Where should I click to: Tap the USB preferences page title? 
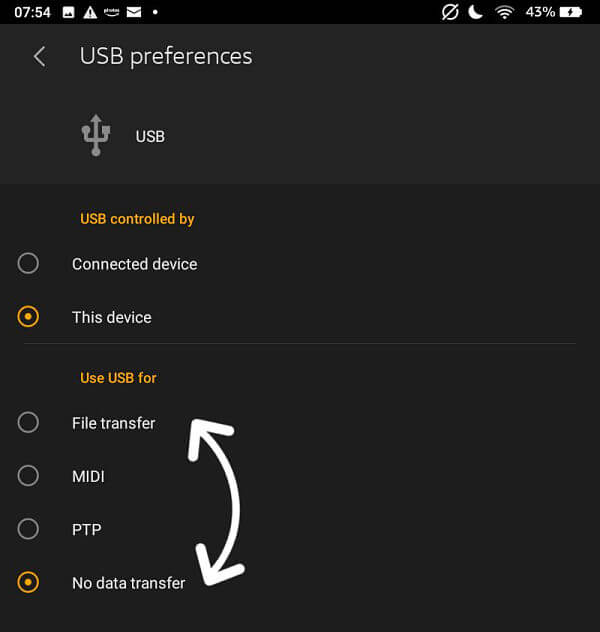166,56
